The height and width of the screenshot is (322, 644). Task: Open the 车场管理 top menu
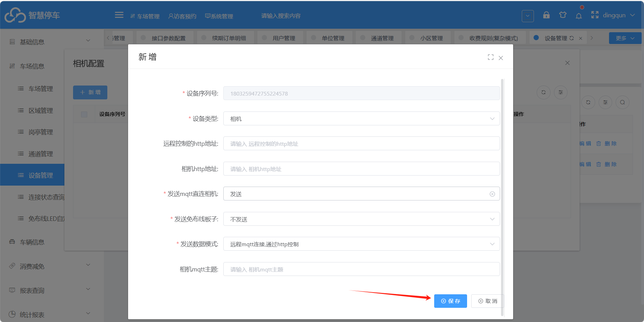[x=145, y=16]
